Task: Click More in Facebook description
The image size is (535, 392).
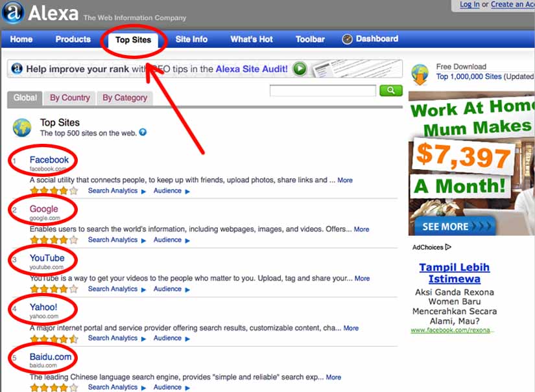Action: tap(345, 180)
